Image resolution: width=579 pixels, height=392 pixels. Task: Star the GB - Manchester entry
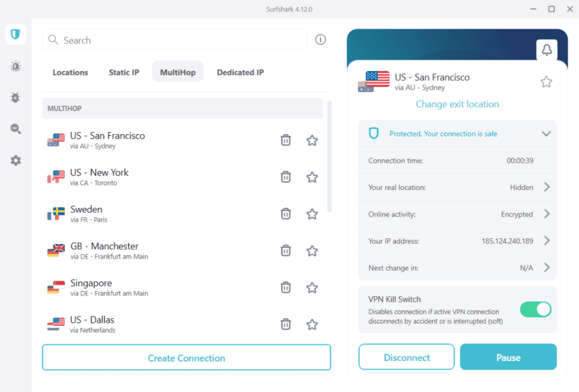point(312,250)
